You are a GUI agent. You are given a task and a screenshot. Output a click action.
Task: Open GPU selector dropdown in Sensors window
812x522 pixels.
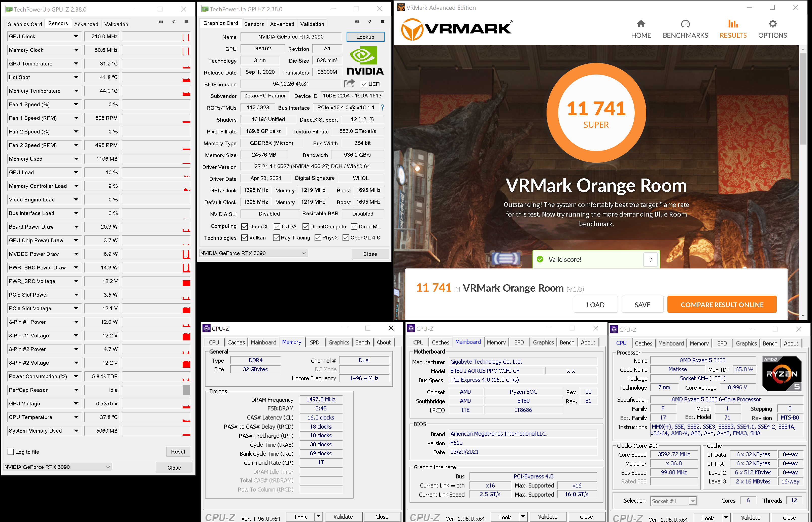coord(58,467)
